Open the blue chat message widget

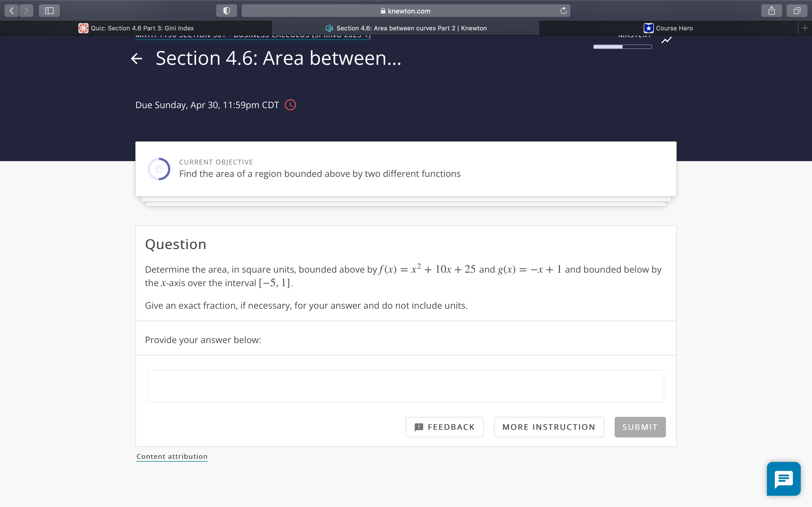[x=784, y=479]
